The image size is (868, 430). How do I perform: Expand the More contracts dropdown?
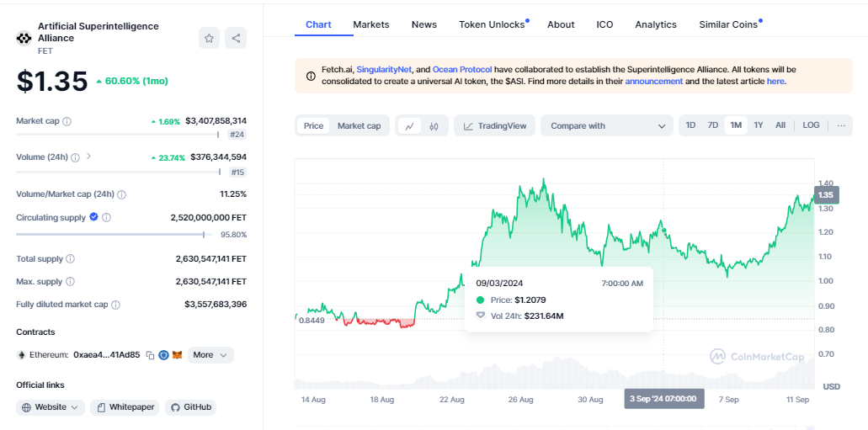pos(210,355)
